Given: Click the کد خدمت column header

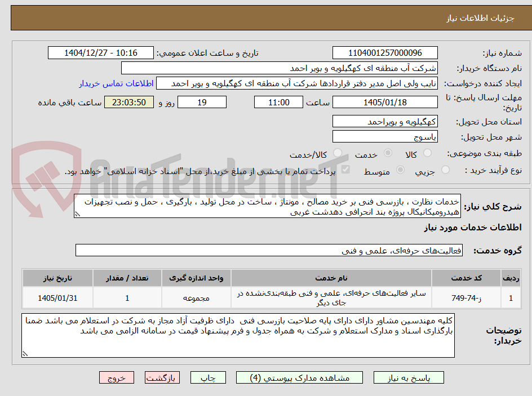Looking at the screenshot, I should click(x=466, y=278).
